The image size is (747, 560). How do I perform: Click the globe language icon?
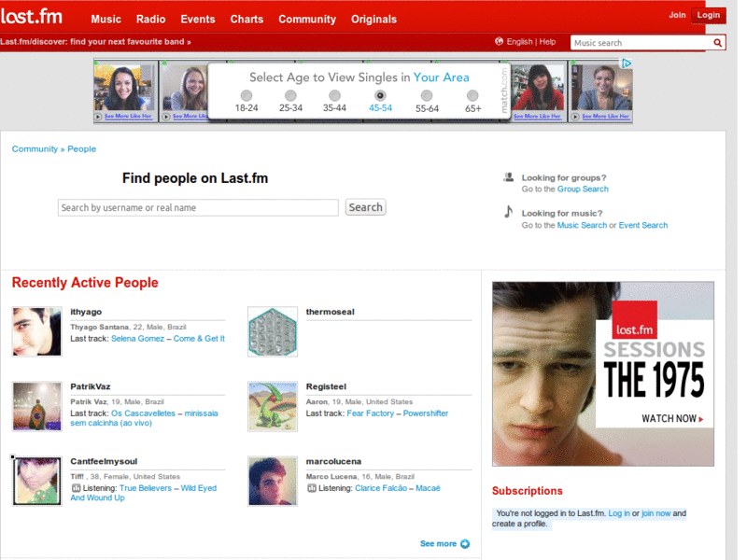coord(499,41)
